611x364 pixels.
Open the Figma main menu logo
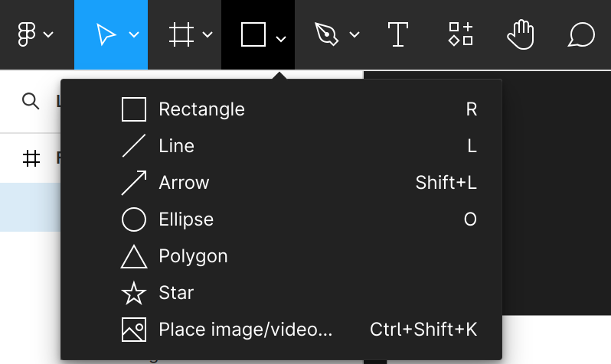(x=27, y=34)
